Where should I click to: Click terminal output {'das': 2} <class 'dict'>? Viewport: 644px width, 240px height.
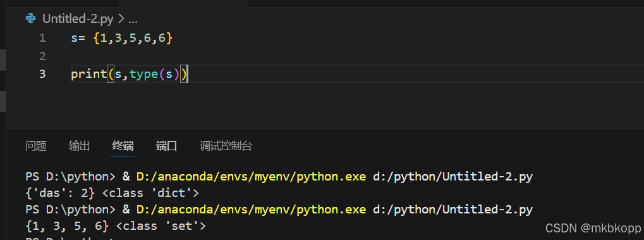tap(112, 193)
